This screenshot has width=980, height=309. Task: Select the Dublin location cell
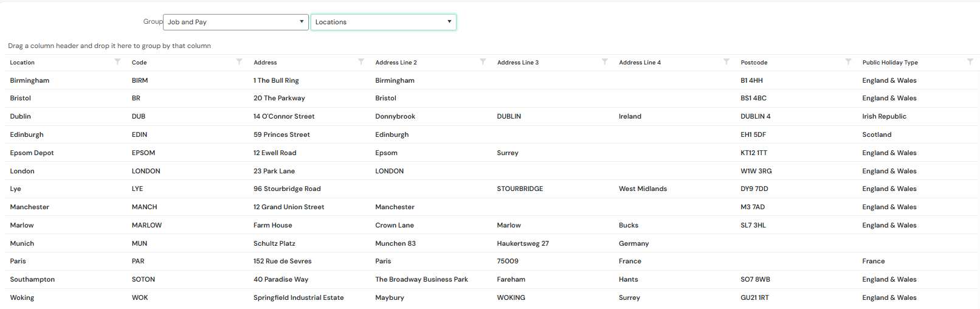(21, 116)
